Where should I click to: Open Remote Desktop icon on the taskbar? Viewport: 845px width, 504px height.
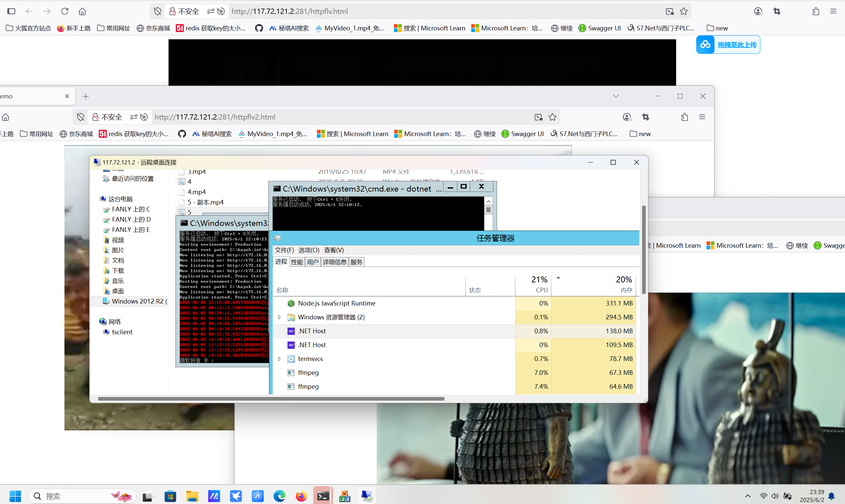click(366, 496)
